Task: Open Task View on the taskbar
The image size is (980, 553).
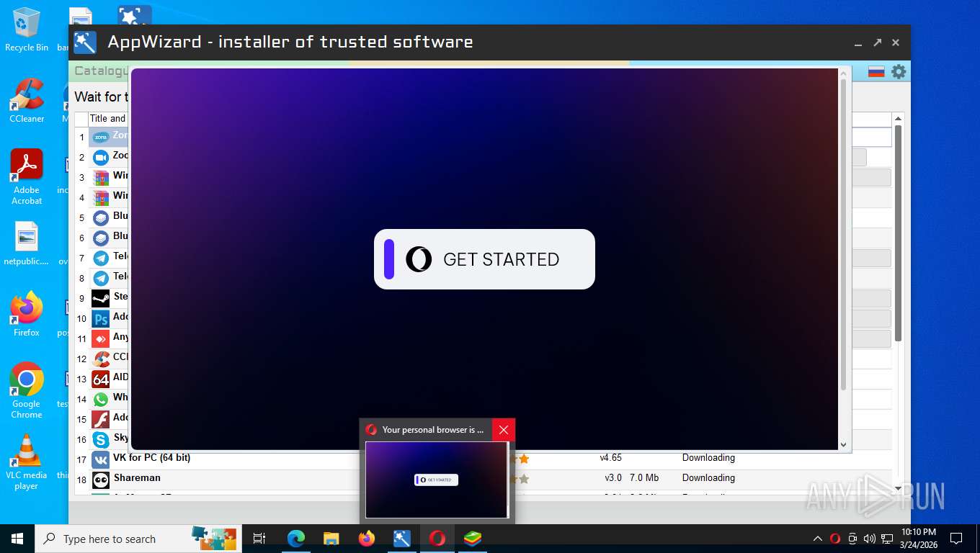Action: pyautogui.click(x=259, y=539)
